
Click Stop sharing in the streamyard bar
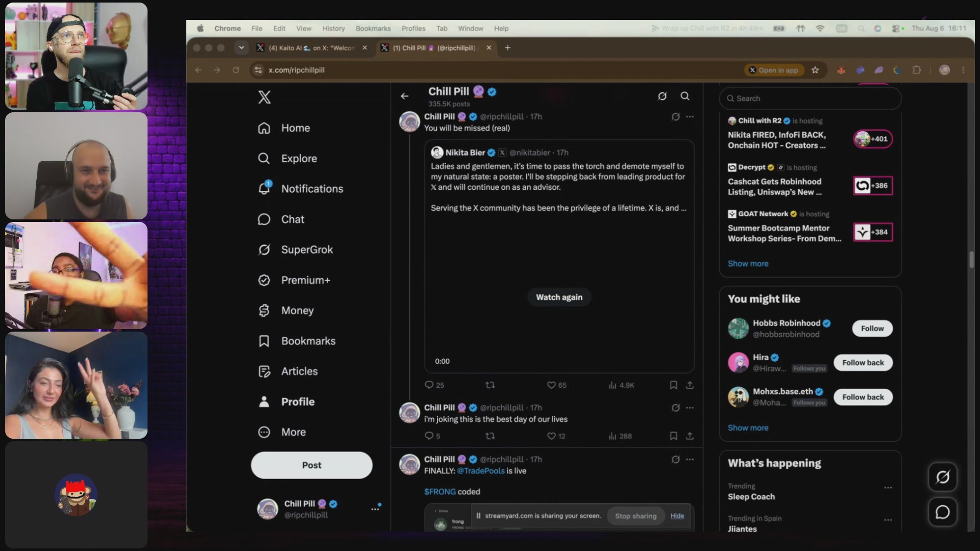pyautogui.click(x=635, y=516)
